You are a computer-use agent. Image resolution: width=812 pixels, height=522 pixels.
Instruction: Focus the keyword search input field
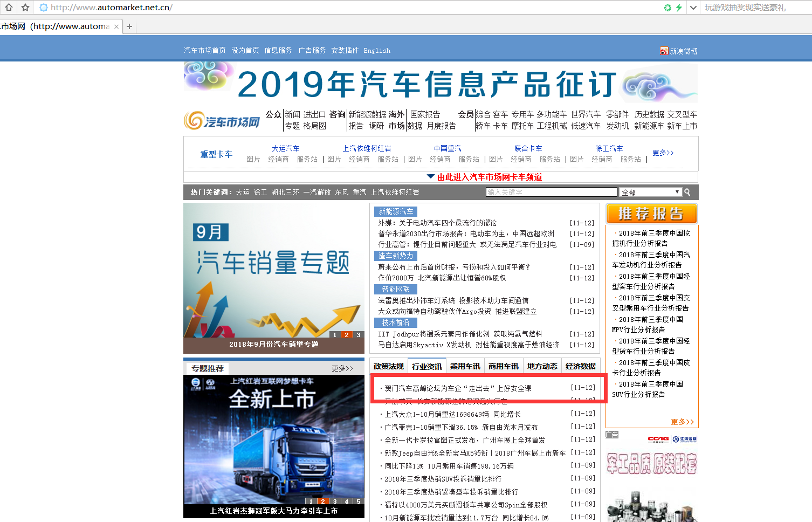tap(552, 192)
